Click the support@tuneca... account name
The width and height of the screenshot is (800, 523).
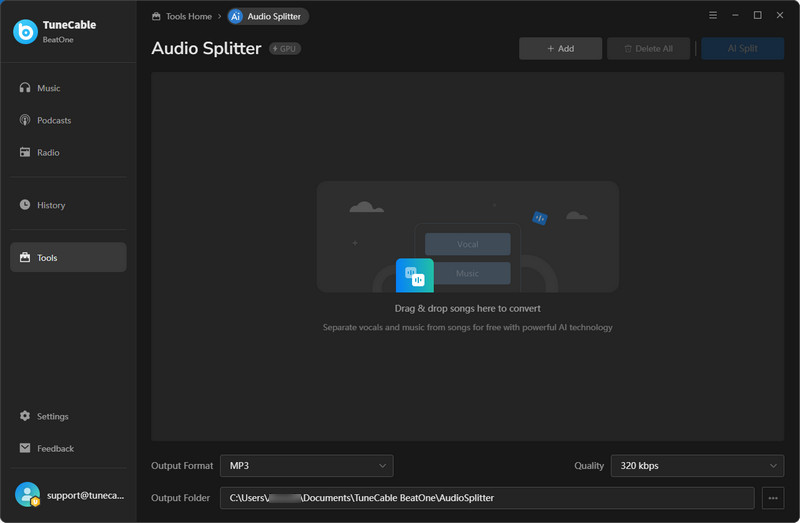[85, 495]
